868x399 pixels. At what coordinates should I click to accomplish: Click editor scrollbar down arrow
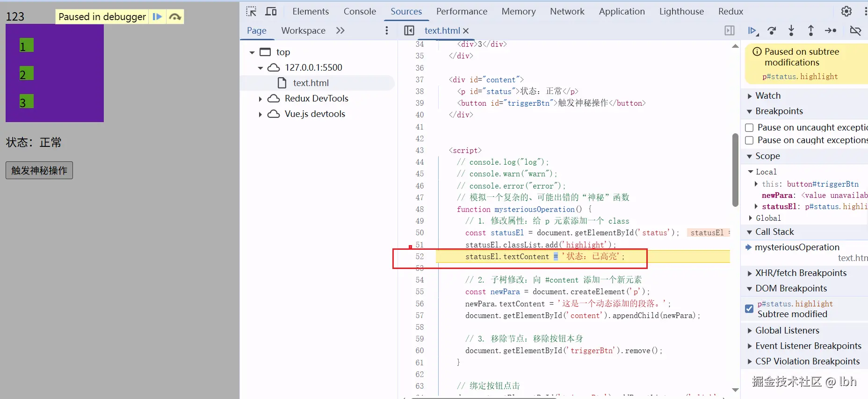[735, 390]
